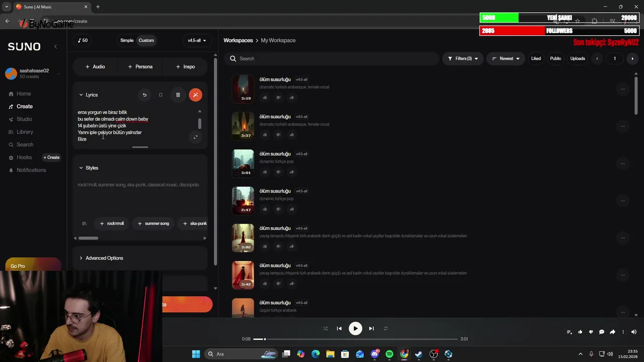Open Hooks in the sidebar

pos(24,157)
